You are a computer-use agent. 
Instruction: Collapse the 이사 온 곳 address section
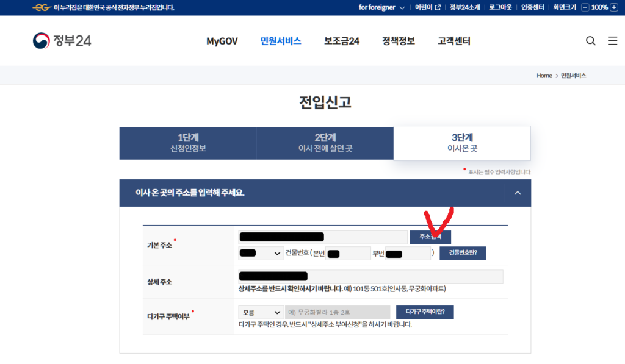click(518, 193)
